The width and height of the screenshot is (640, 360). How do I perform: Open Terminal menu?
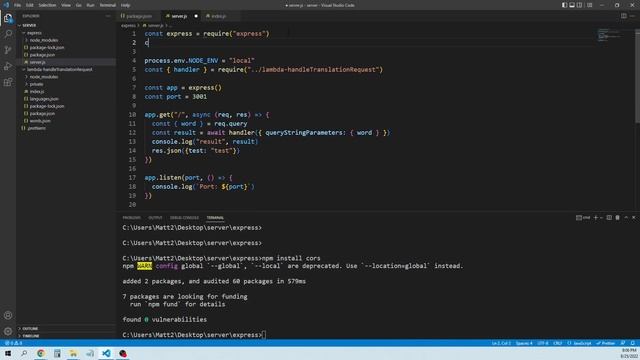coord(108,5)
